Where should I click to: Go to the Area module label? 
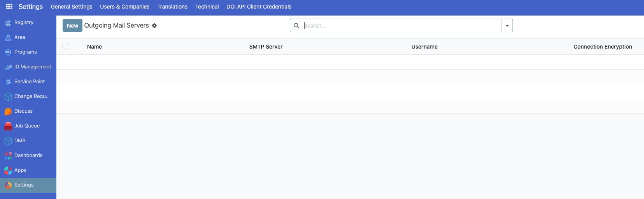(x=20, y=37)
